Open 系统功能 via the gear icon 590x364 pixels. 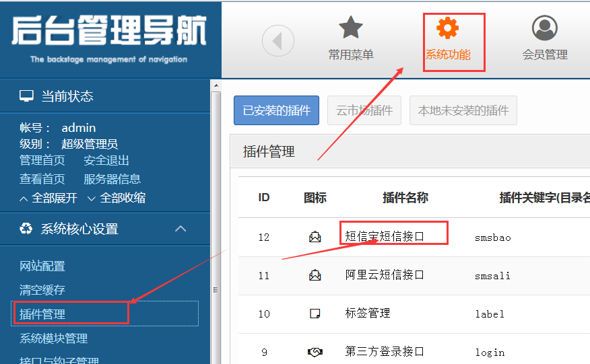447,28
